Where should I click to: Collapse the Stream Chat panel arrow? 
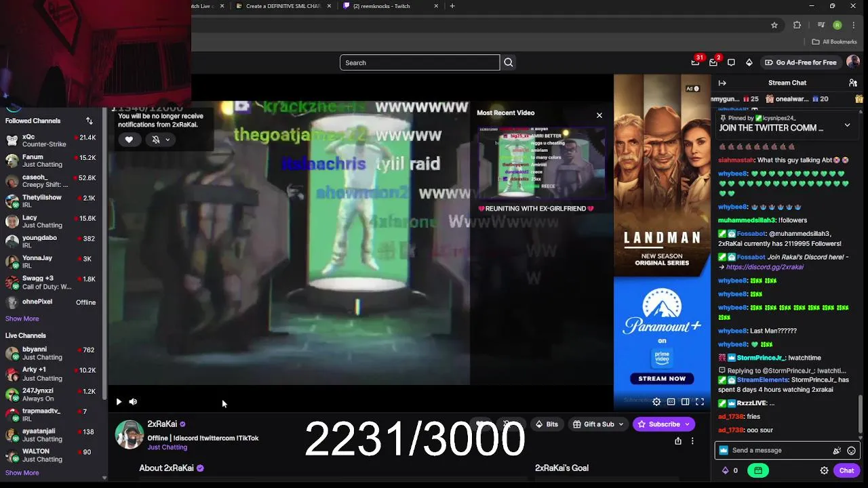point(722,83)
